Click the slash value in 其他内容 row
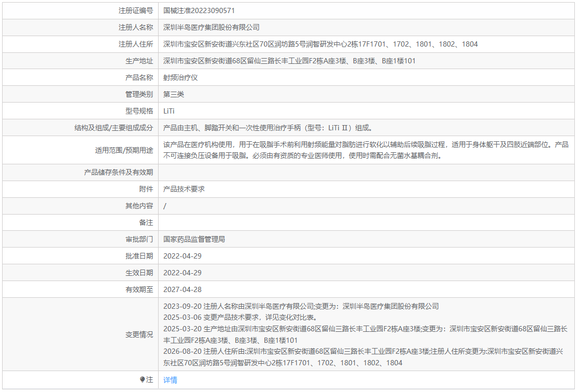Screen dimensions: 578x392 tap(165, 206)
